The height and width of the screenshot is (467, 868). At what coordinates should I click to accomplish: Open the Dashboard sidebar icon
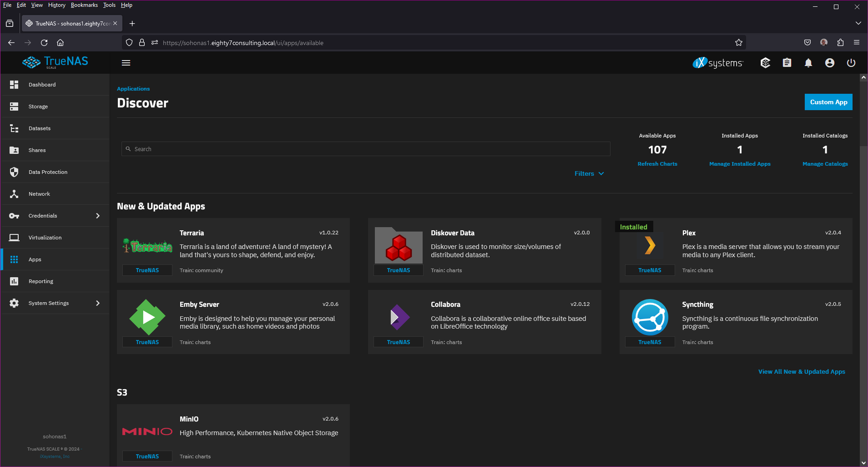point(14,85)
